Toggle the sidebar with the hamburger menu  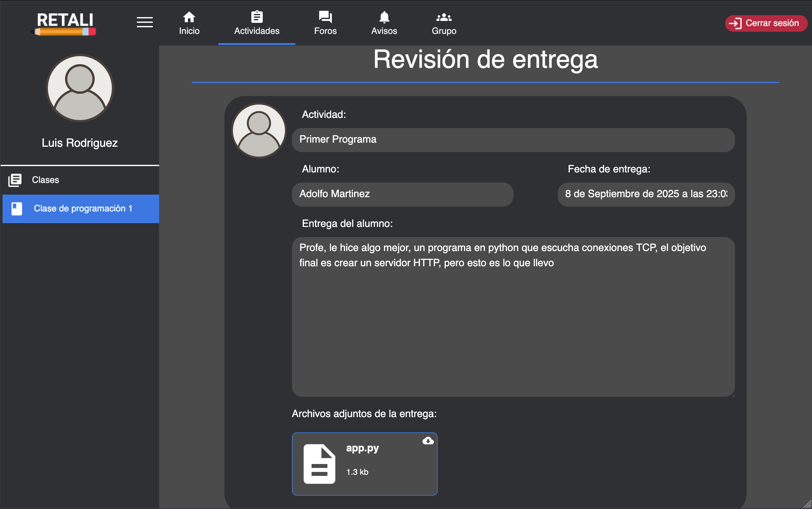click(145, 22)
